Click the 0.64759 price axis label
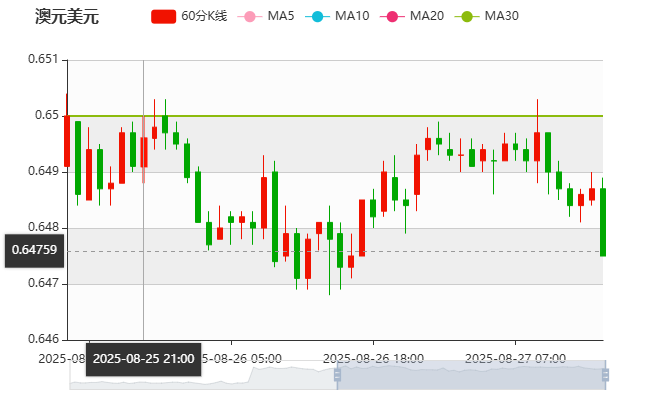 (34, 250)
